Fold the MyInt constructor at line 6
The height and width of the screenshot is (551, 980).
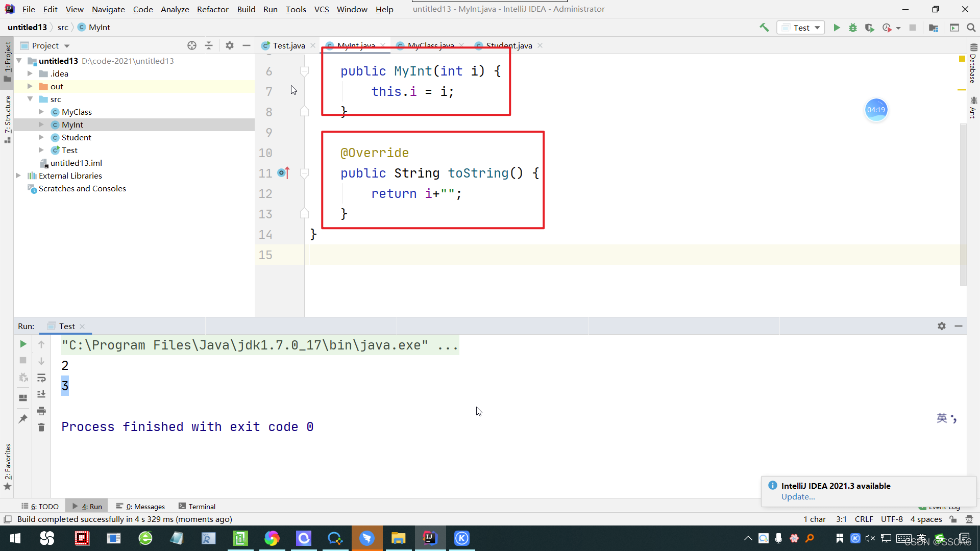coord(304,71)
